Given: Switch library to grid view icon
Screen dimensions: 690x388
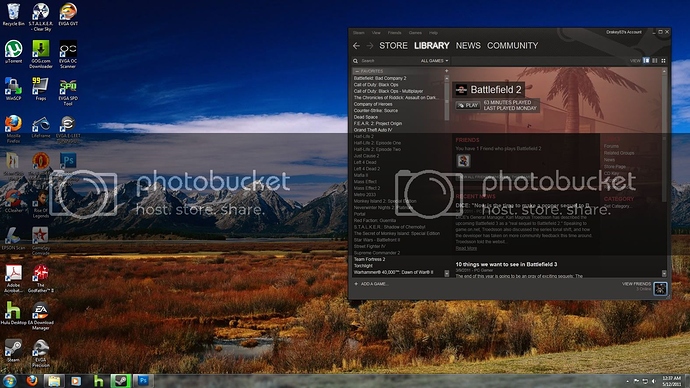Looking at the screenshot, I should point(663,61).
